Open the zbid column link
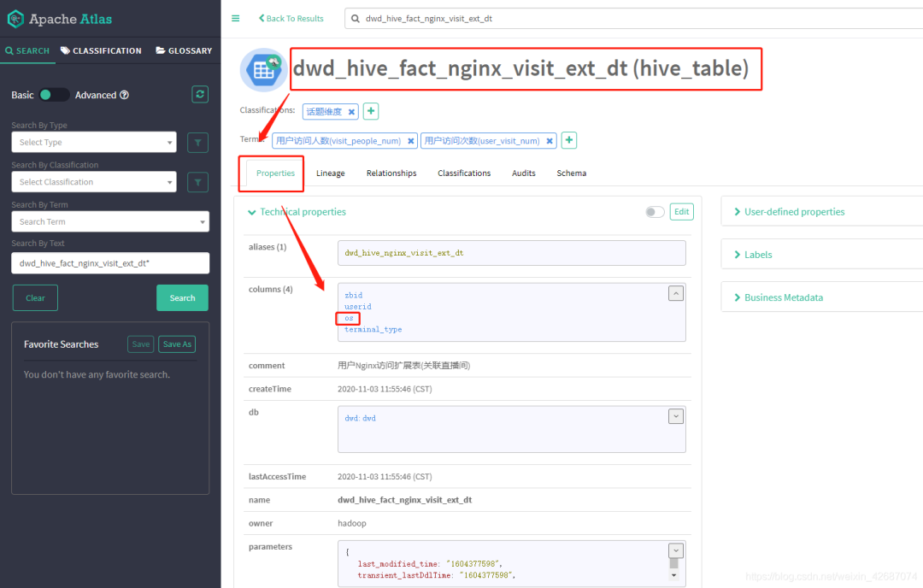The height and width of the screenshot is (588, 923). point(354,296)
